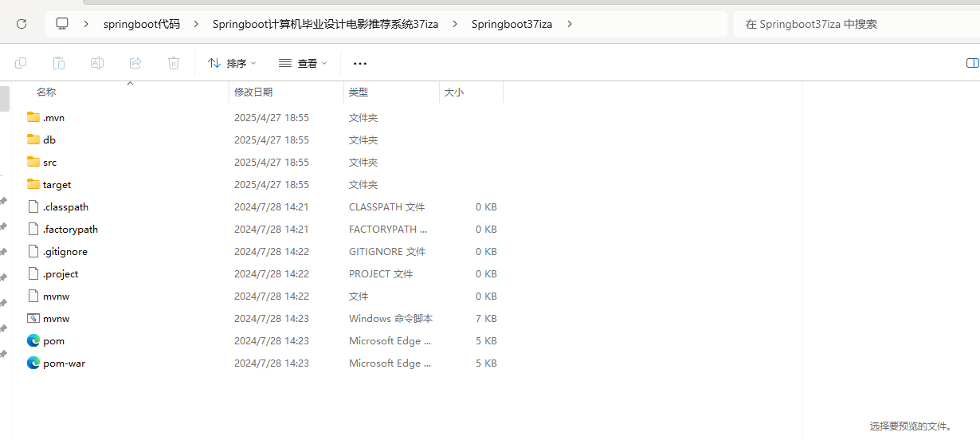Open the three-dots more options menu

(360, 63)
